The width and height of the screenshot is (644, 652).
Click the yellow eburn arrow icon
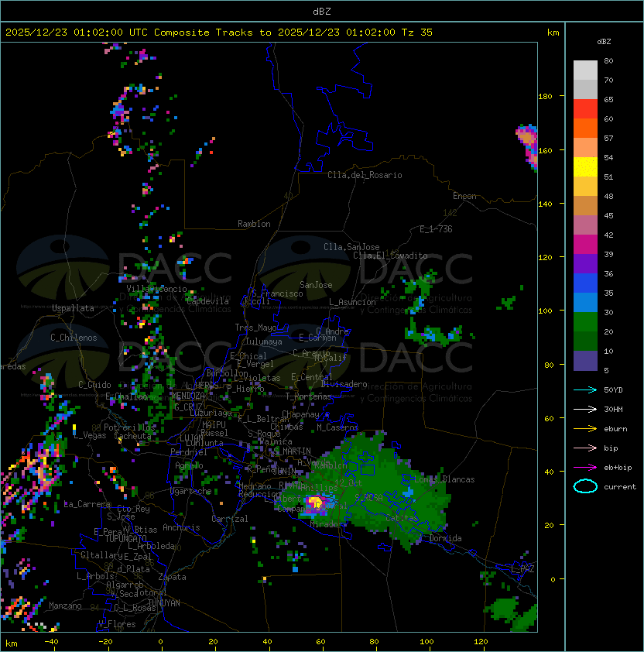[x=585, y=429]
